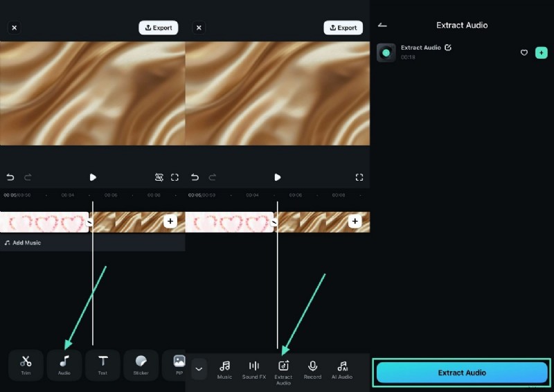This screenshot has height=392, width=554.
Task: Export the project from middle panel
Action: [343, 28]
